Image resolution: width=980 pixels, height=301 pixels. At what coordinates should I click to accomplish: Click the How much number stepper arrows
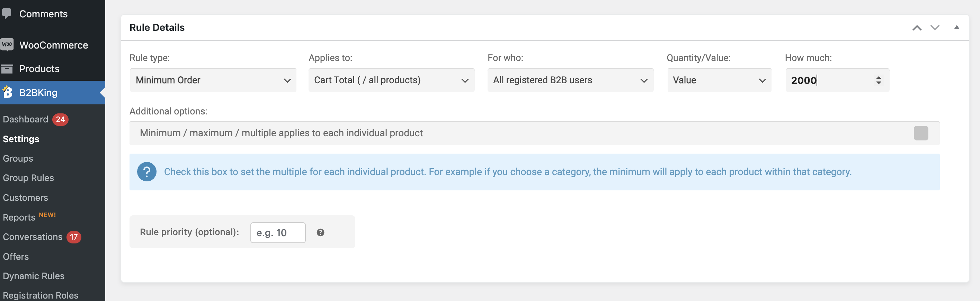pos(879,80)
